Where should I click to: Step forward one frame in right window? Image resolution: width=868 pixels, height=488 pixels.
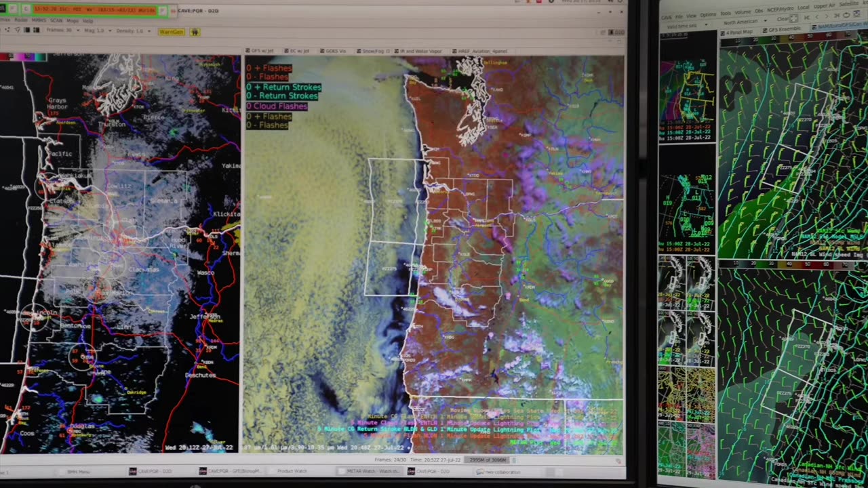pos(827,16)
